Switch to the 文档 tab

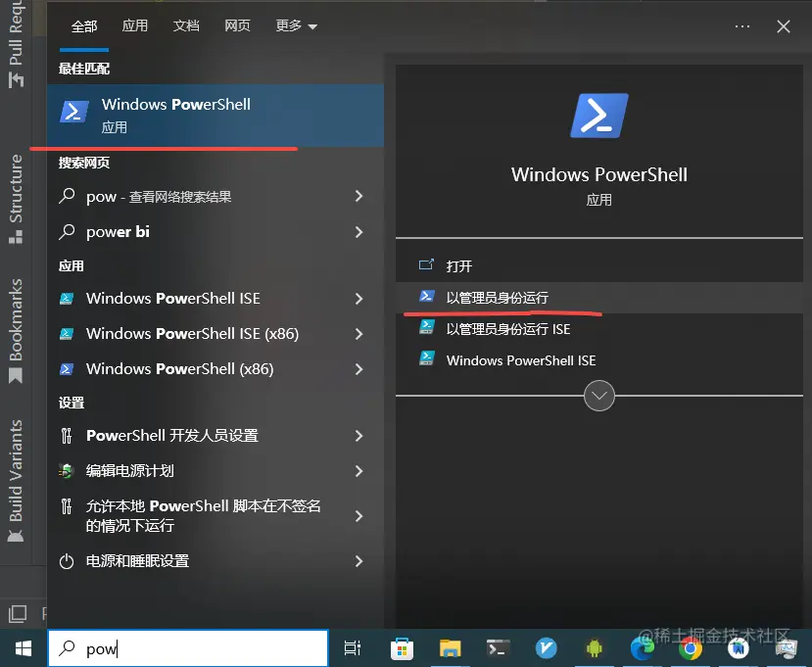(x=186, y=25)
